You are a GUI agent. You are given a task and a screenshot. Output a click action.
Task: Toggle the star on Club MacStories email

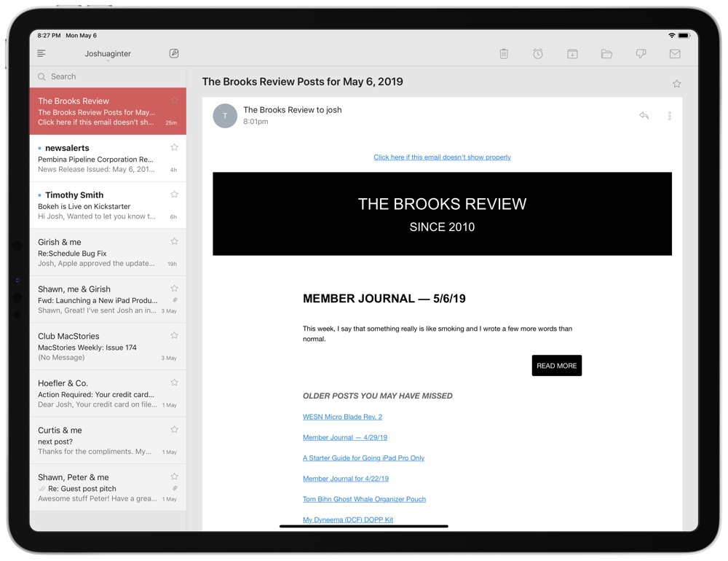[x=174, y=335]
